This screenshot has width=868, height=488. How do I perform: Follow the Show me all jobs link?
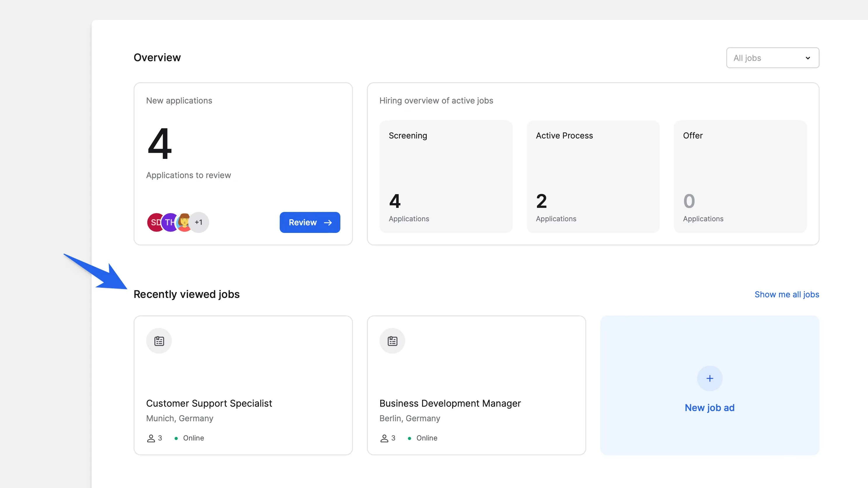tap(787, 294)
